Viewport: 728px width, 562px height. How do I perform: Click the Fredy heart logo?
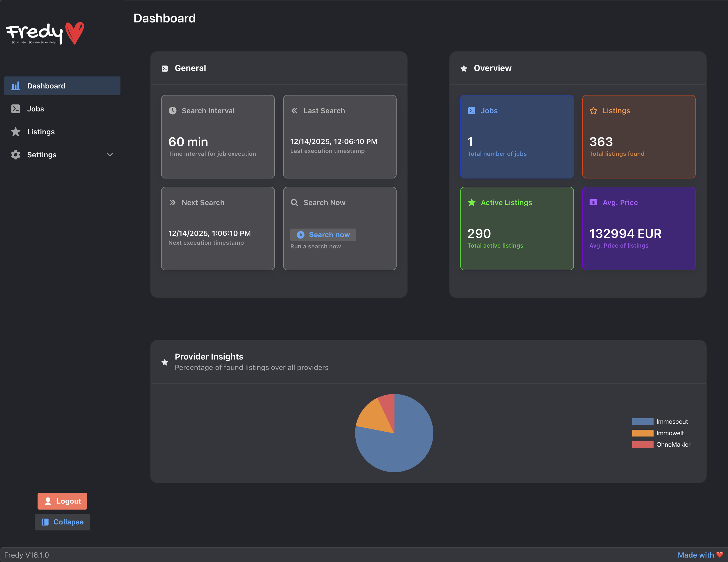point(45,33)
